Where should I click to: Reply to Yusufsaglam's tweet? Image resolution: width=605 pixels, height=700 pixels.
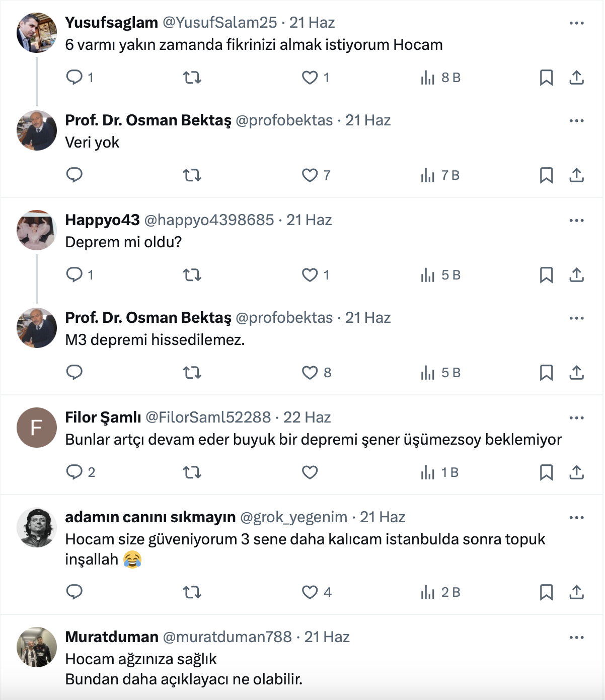tap(74, 78)
